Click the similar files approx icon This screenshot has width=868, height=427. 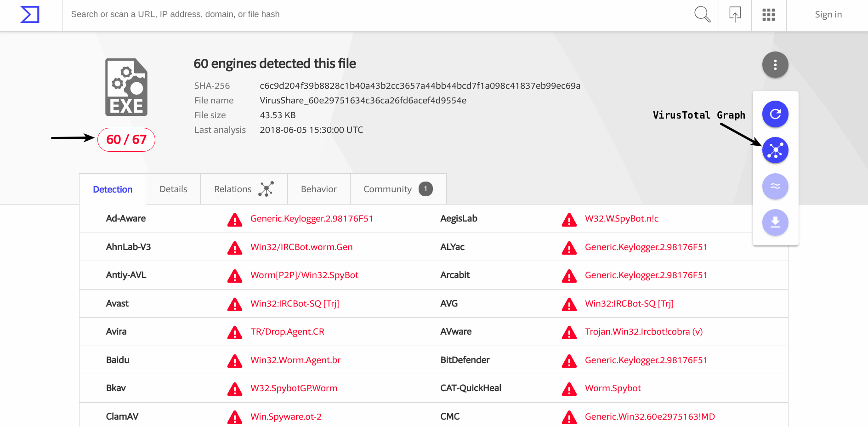coord(775,186)
